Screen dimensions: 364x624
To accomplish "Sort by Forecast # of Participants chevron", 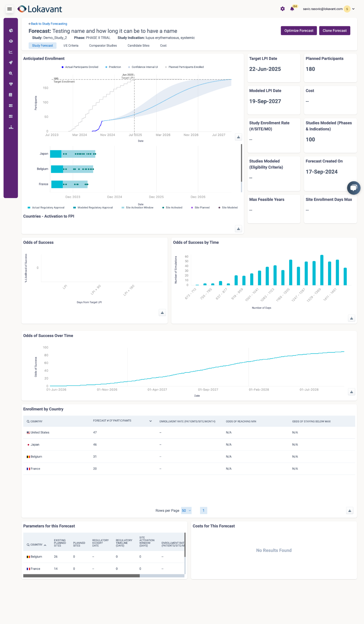I will 150,421.
